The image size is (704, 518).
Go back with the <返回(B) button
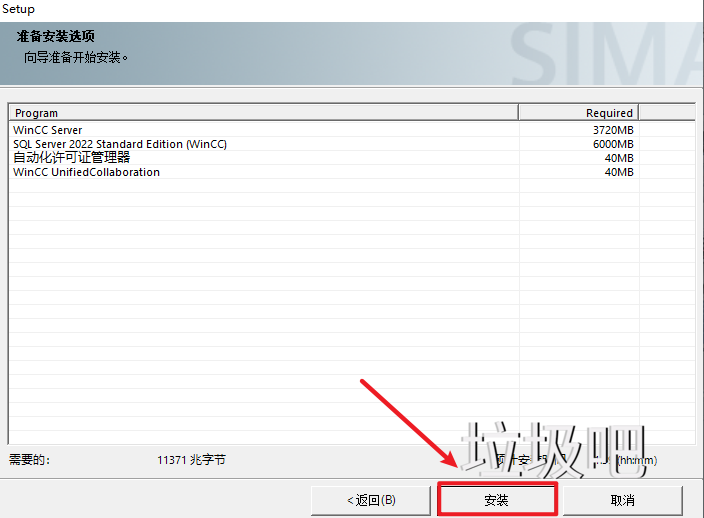pyautogui.click(x=371, y=499)
